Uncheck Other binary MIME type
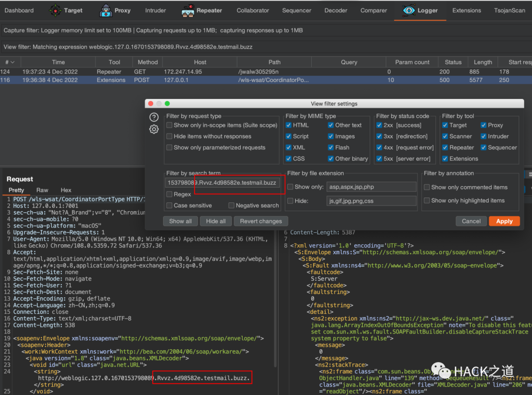This screenshot has width=532, height=395. click(331, 159)
